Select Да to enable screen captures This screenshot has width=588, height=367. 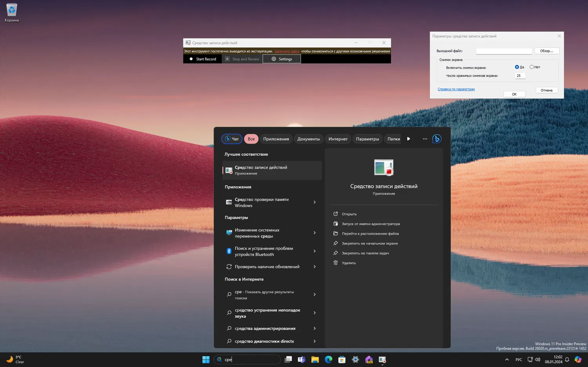pos(517,67)
